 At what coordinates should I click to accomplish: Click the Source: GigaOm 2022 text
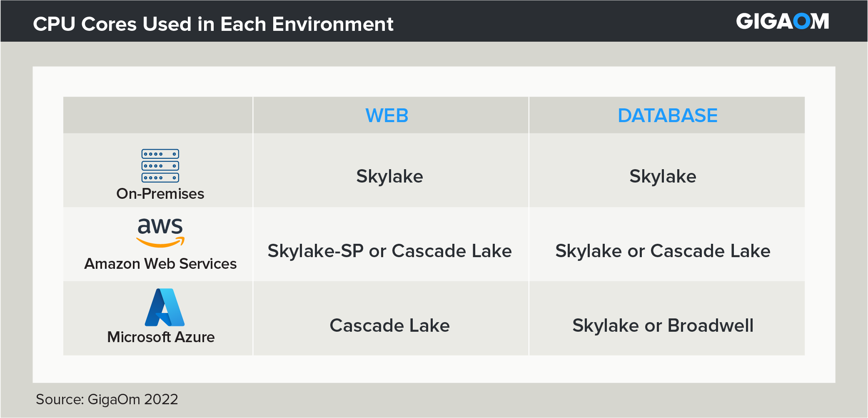tap(107, 399)
